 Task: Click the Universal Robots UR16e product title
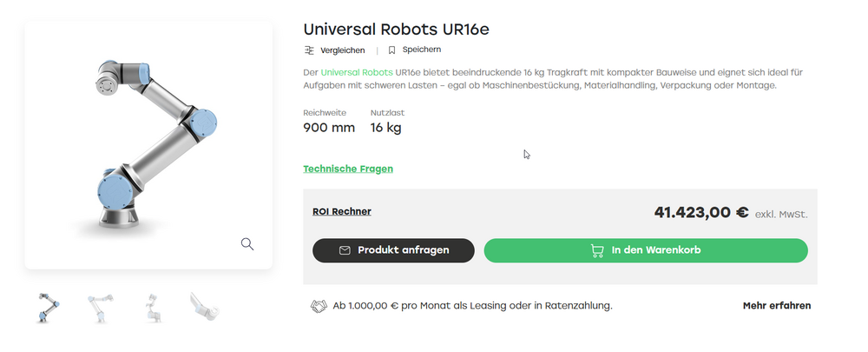[x=396, y=29]
